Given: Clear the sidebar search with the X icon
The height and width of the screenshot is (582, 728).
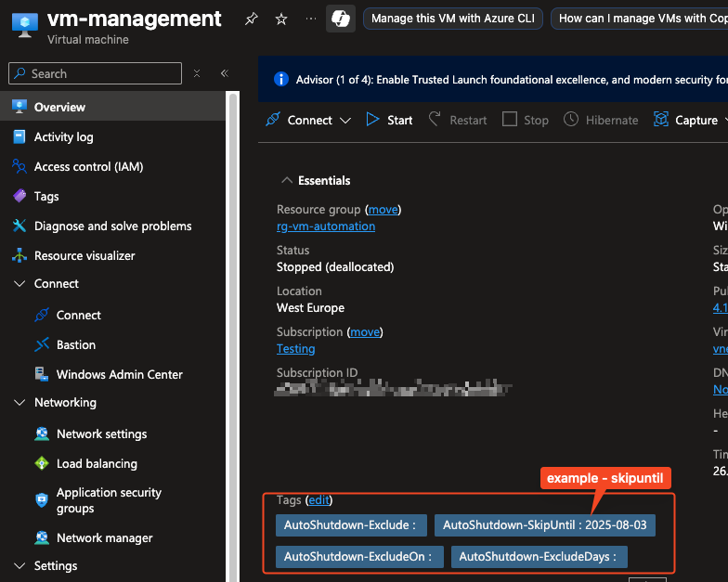Looking at the screenshot, I should pos(197,73).
